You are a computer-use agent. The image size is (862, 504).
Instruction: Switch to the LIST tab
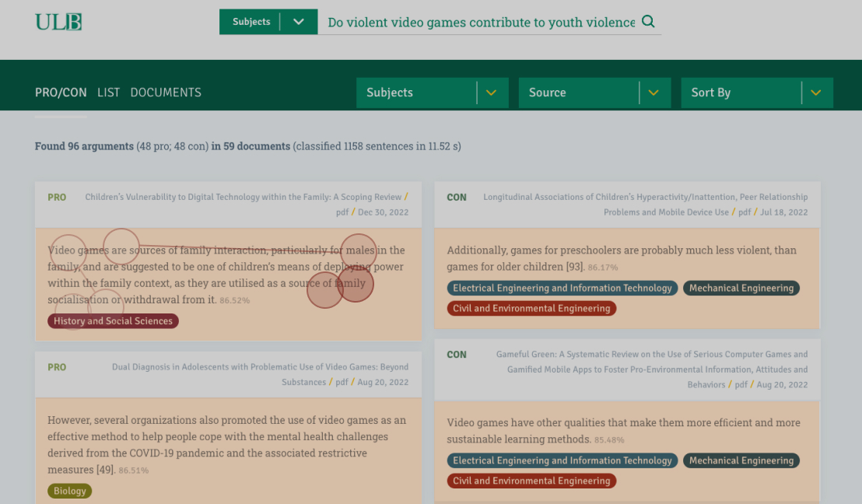tap(108, 93)
